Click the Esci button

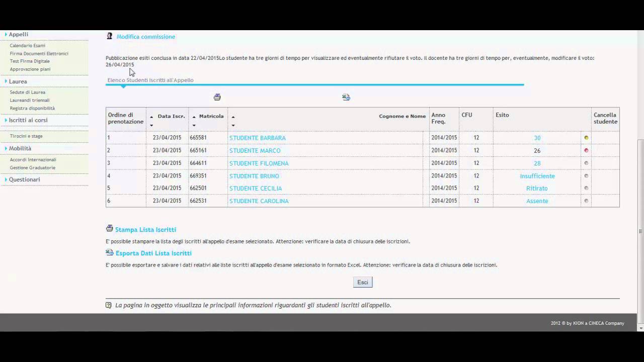pyautogui.click(x=363, y=283)
